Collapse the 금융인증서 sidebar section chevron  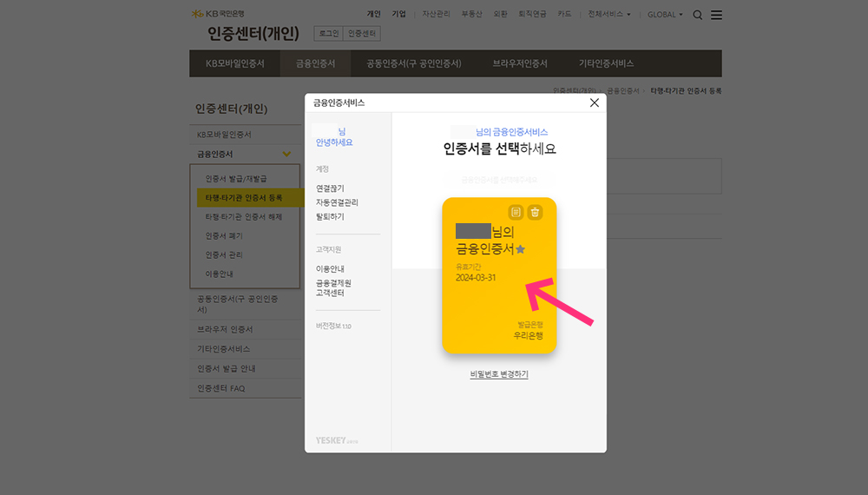tap(286, 154)
